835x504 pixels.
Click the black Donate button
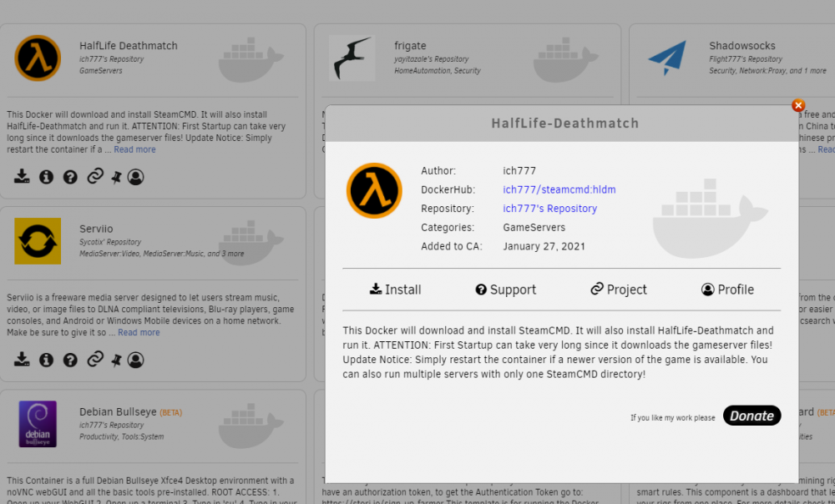pyautogui.click(x=752, y=416)
